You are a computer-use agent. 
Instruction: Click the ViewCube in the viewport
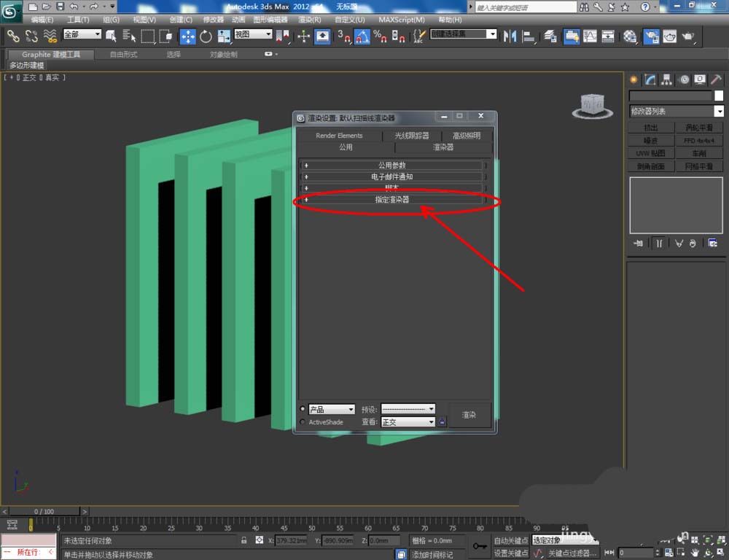pyautogui.click(x=592, y=104)
